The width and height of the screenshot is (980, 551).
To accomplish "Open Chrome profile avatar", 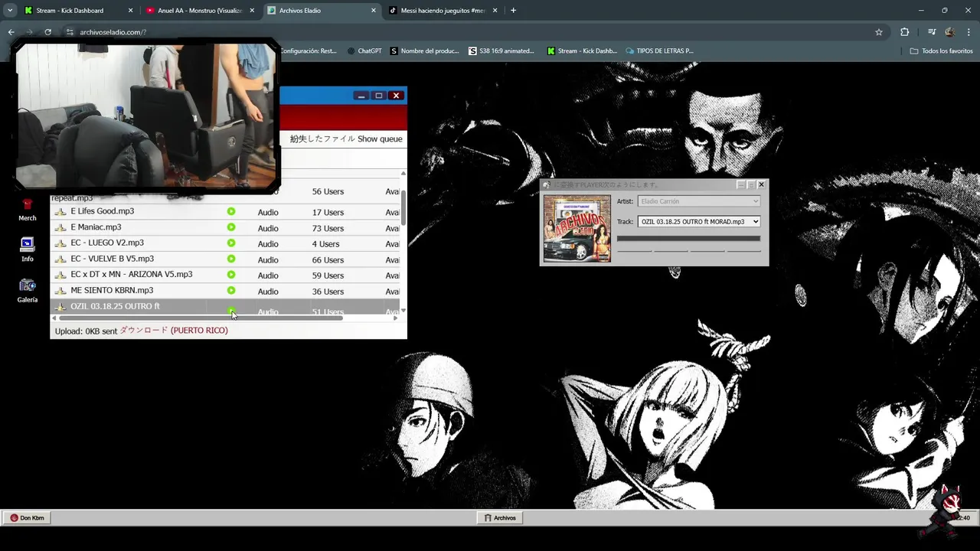I will pyautogui.click(x=950, y=32).
